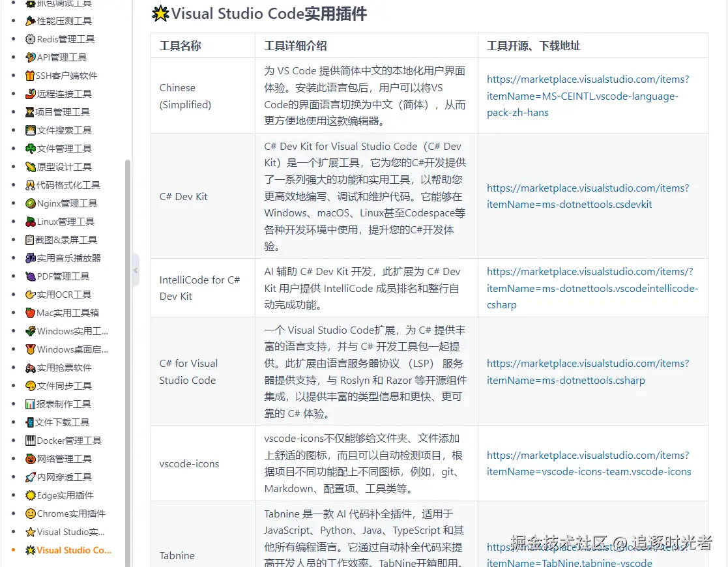Image resolution: width=728 pixels, height=567 pixels.
Task: Click the rocket icon beside 内网穿透工具
Action: point(30,477)
